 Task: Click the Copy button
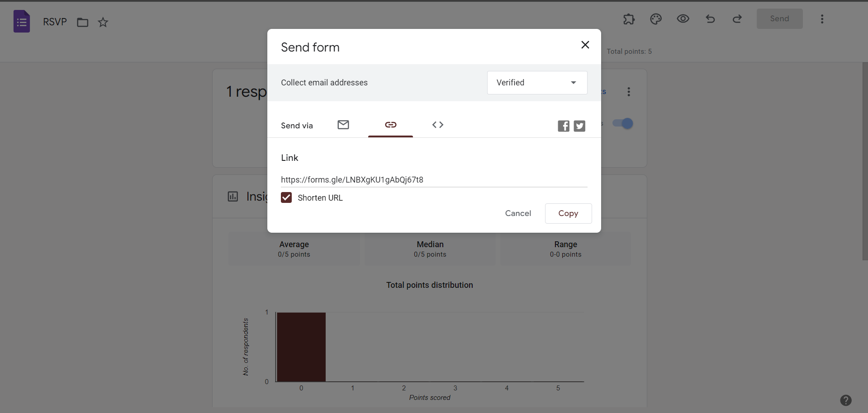point(569,213)
